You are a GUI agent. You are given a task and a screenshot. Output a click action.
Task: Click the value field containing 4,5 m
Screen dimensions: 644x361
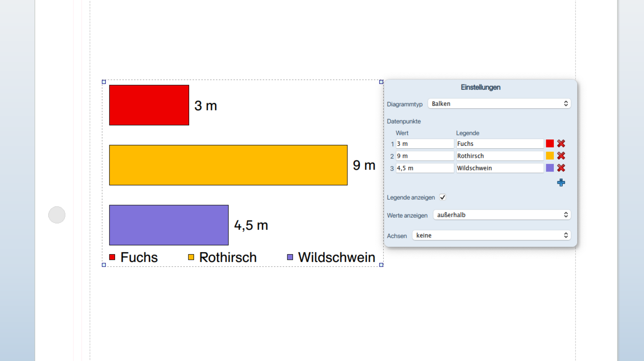[x=425, y=168]
